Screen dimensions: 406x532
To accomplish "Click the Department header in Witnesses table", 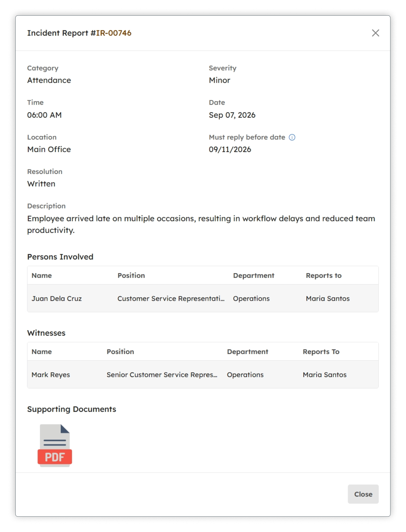I will point(248,351).
